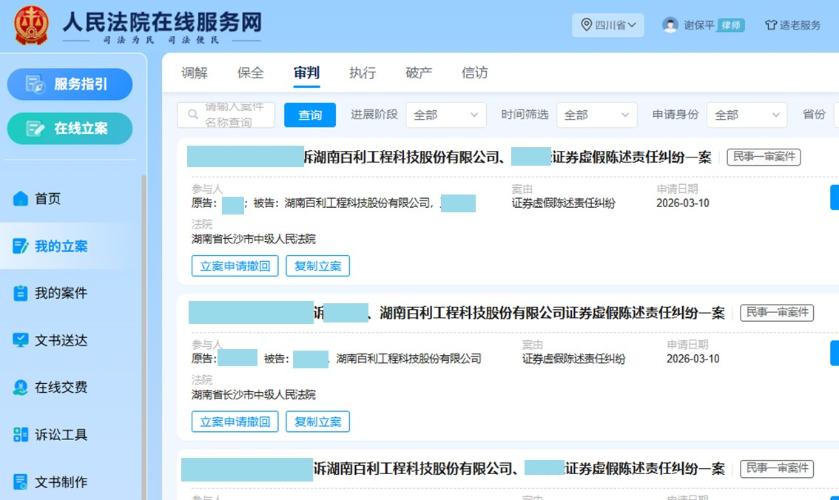This screenshot has width=839, height=500.
Task: Switch to the 执行 tab
Action: click(362, 73)
